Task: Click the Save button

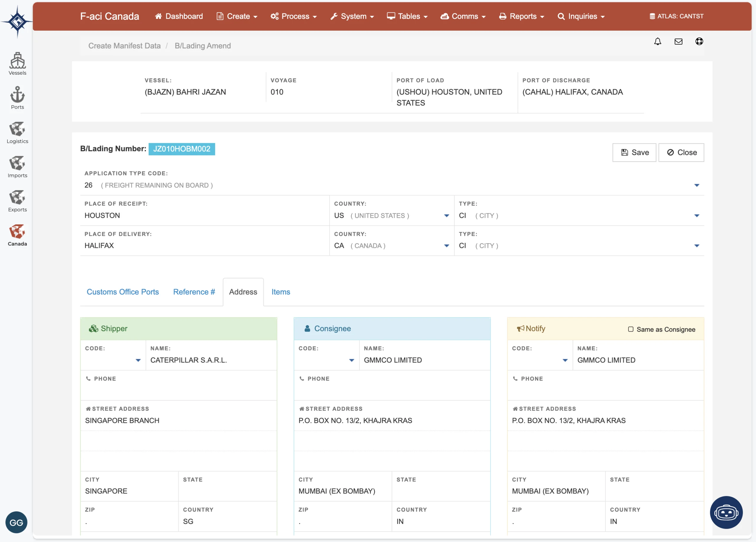Action: 634,153
